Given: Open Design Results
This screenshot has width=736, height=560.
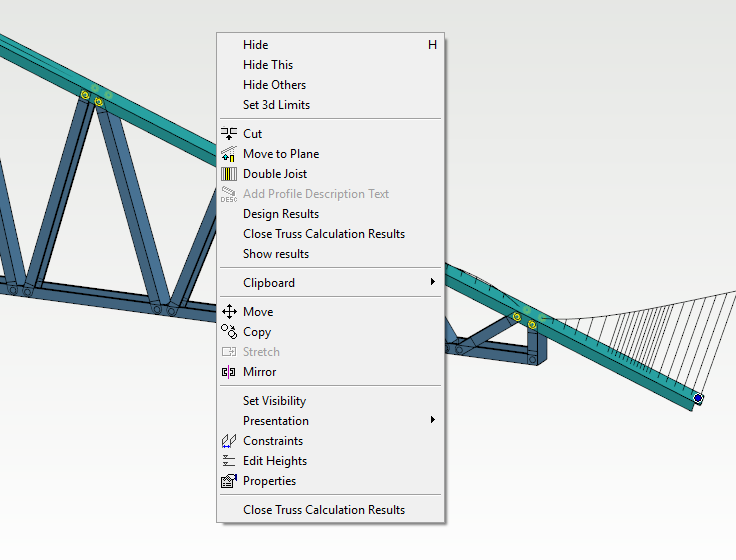Looking at the screenshot, I should [281, 214].
